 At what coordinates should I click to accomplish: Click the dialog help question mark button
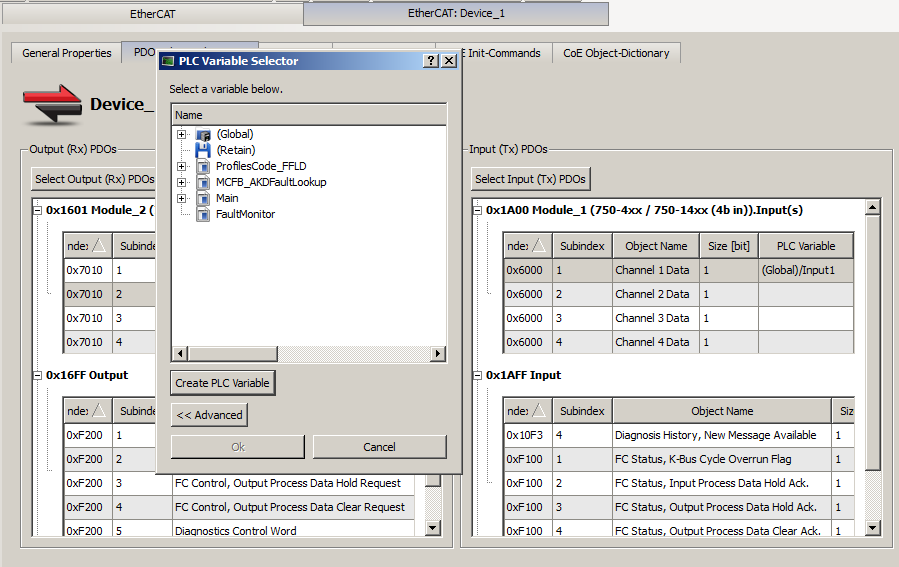[x=431, y=61]
